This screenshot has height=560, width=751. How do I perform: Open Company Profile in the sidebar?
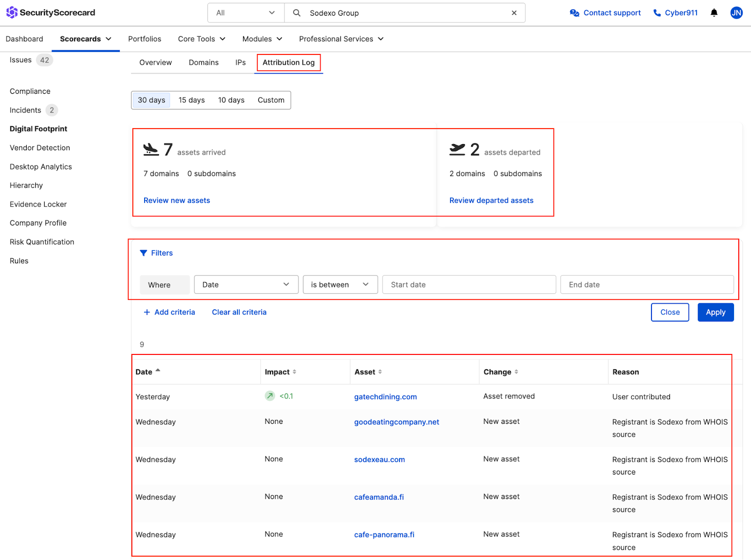coord(38,223)
